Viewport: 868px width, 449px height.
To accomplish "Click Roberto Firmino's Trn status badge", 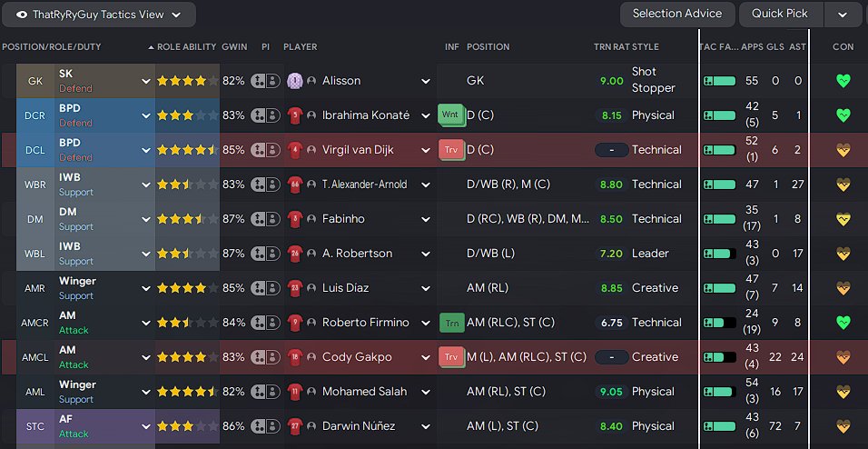I will (450, 323).
